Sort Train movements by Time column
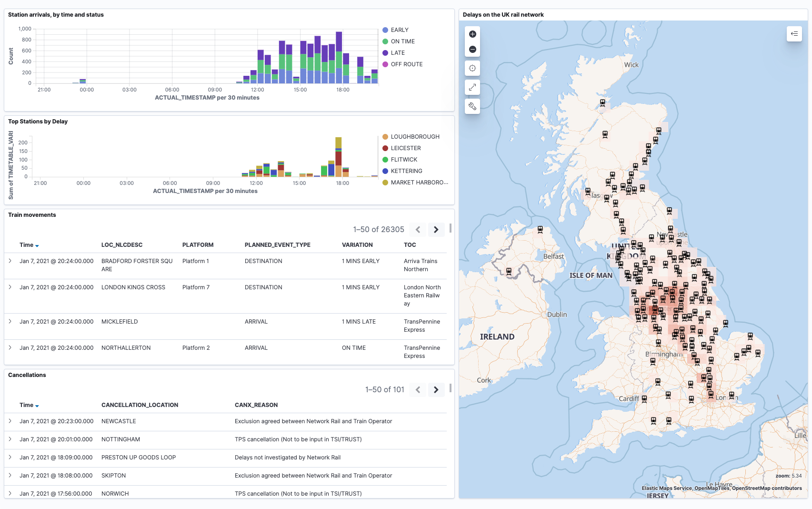 click(x=29, y=245)
